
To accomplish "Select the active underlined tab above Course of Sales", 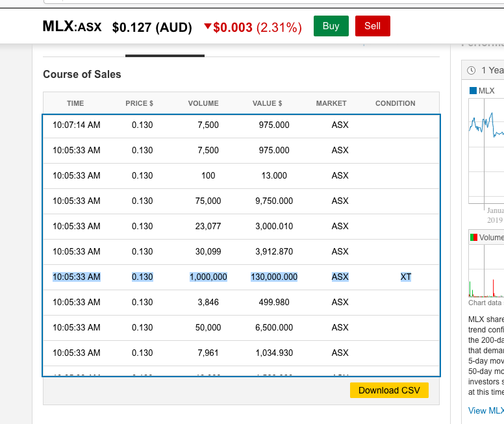I will (165, 56).
